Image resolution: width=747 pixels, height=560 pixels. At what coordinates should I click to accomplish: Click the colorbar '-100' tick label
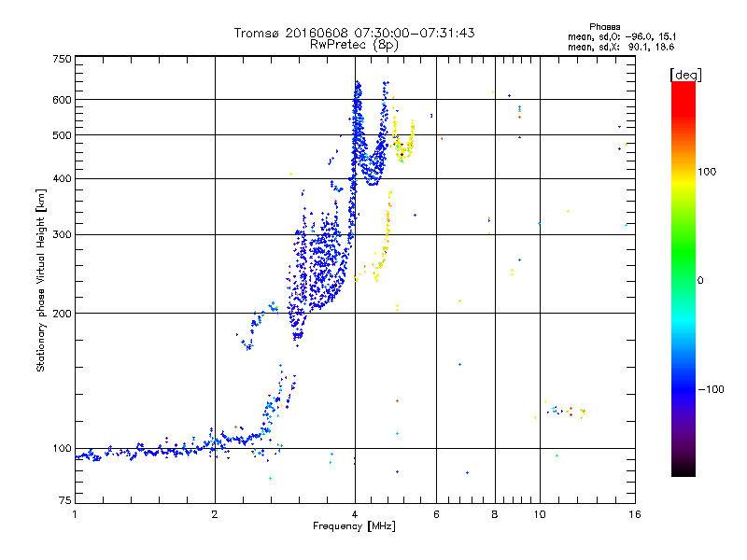pos(711,389)
